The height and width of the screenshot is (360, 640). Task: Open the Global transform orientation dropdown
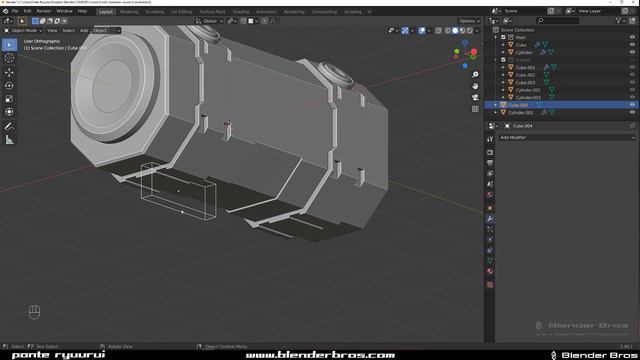click(209, 21)
